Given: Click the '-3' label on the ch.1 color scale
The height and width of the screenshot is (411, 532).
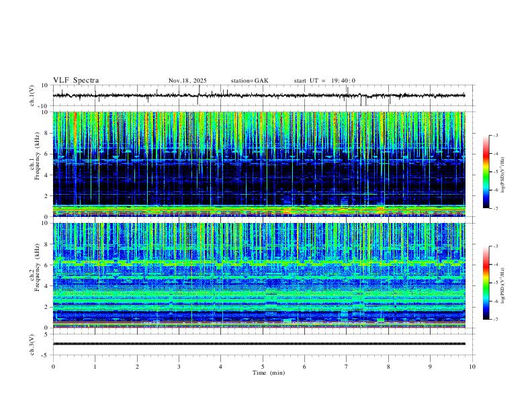Looking at the screenshot, I should pyautogui.click(x=495, y=135).
